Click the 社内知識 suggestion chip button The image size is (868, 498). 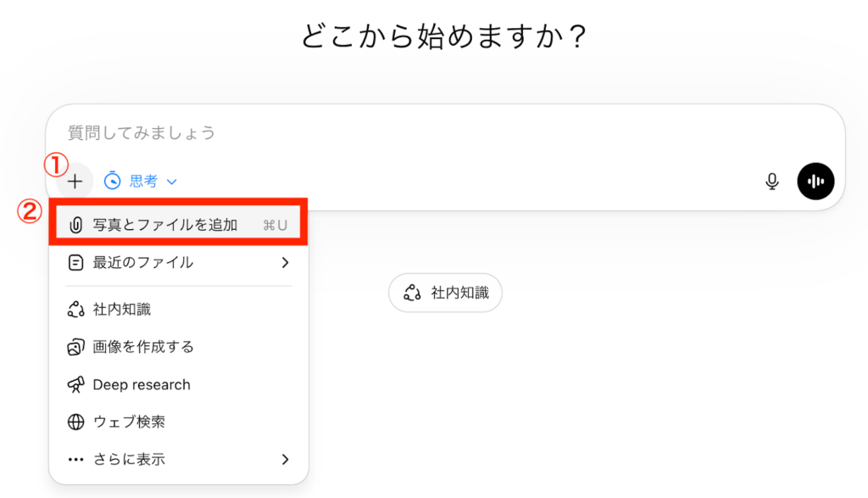[x=445, y=292]
